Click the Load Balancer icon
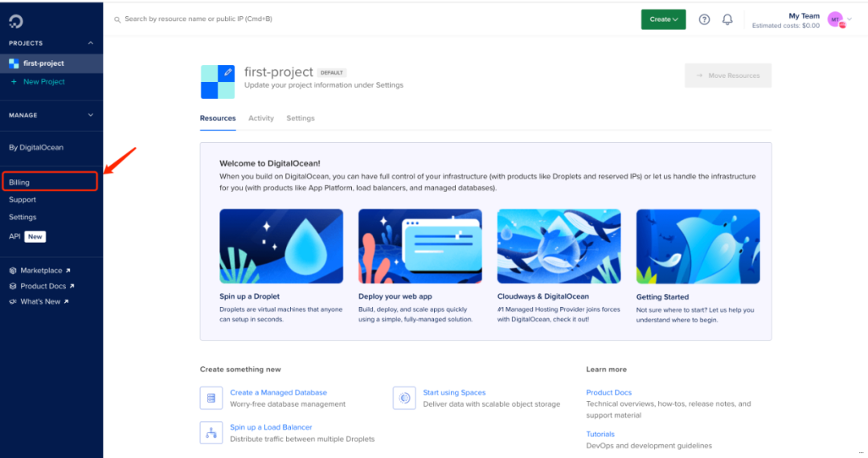 pyautogui.click(x=211, y=432)
